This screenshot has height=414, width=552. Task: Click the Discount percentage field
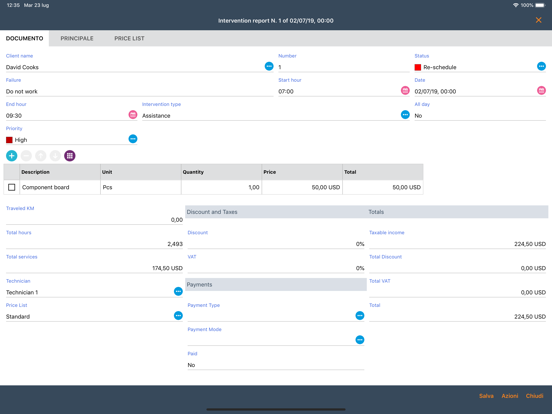pyautogui.click(x=276, y=244)
